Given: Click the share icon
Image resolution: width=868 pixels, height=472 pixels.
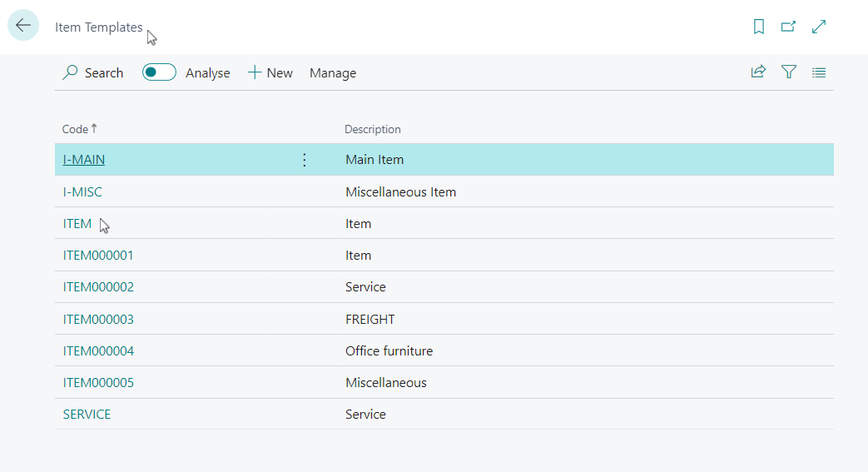Looking at the screenshot, I should pos(758,72).
